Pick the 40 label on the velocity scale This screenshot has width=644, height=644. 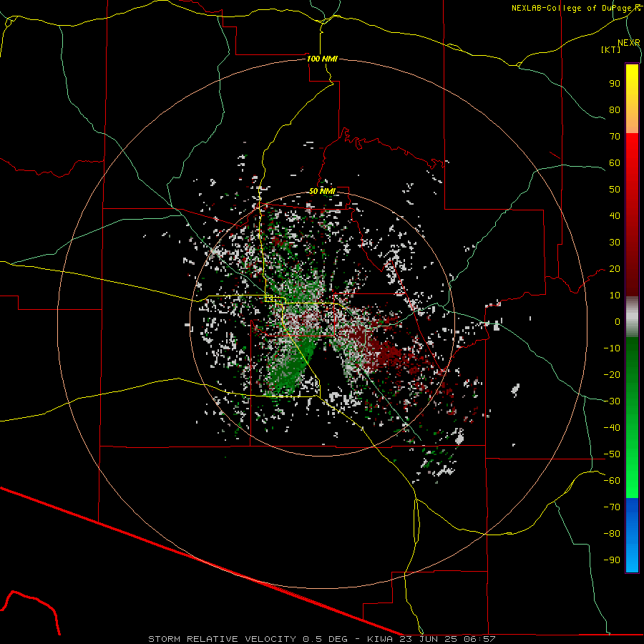point(615,216)
